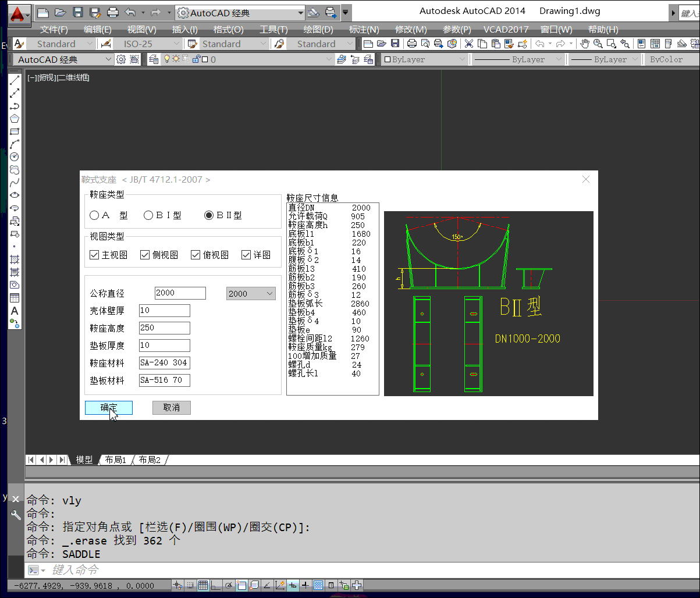
Task: Select the Rectangle draw tool
Action: pyautogui.click(x=15, y=131)
